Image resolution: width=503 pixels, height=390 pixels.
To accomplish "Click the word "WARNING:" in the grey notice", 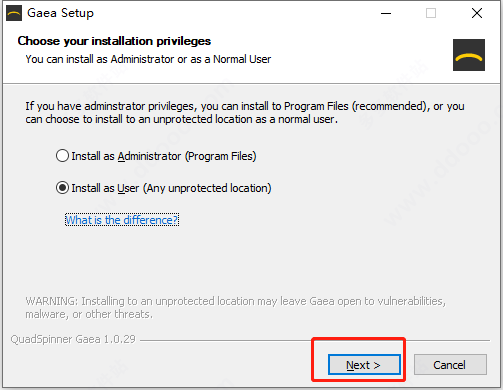I will [52, 301].
